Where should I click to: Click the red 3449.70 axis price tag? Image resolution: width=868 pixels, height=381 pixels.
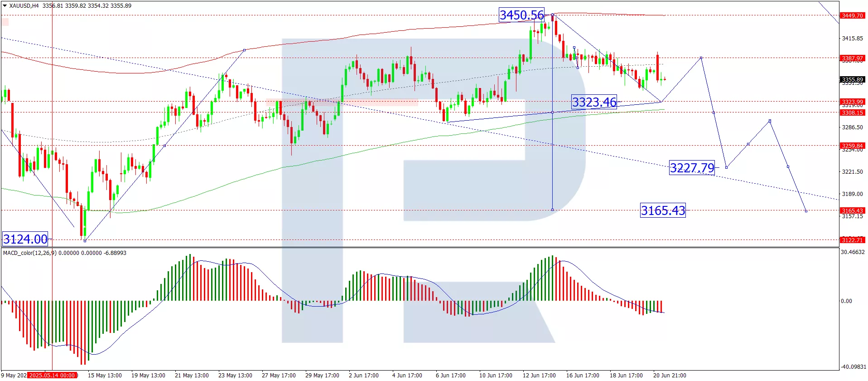(852, 15)
